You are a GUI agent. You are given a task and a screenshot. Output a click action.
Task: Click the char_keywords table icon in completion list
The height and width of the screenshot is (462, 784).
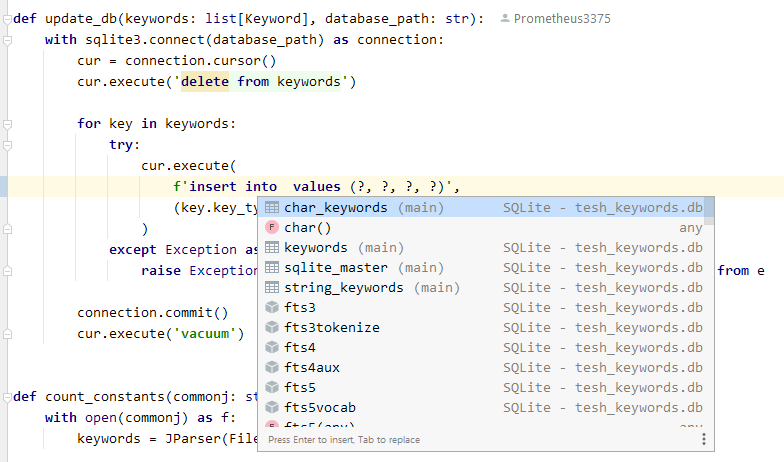pos(271,208)
